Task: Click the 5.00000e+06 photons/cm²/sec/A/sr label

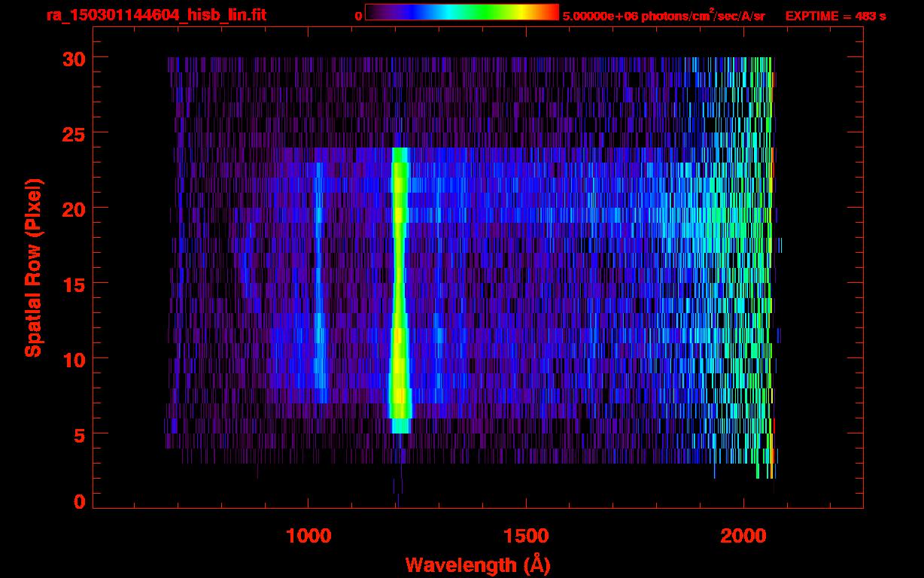Action: (x=664, y=15)
